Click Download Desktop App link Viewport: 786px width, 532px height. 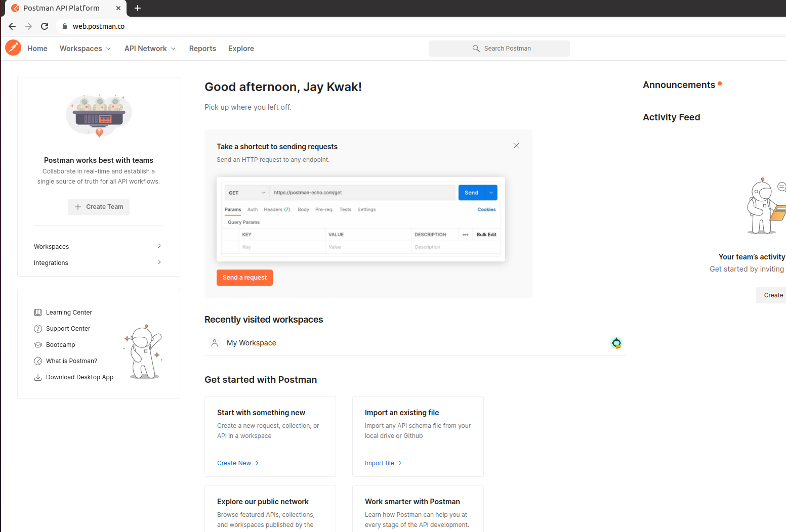(x=79, y=377)
